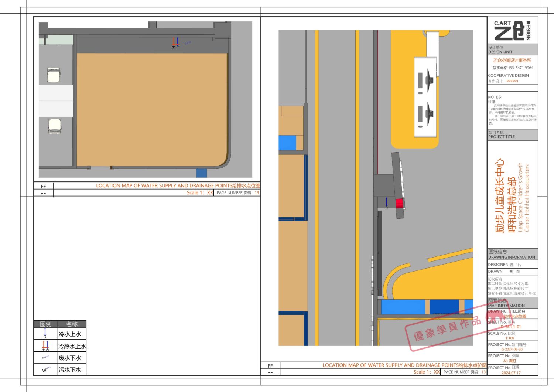Select the upper chair in the left plan
This screenshot has height=392, width=554.
point(54,75)
